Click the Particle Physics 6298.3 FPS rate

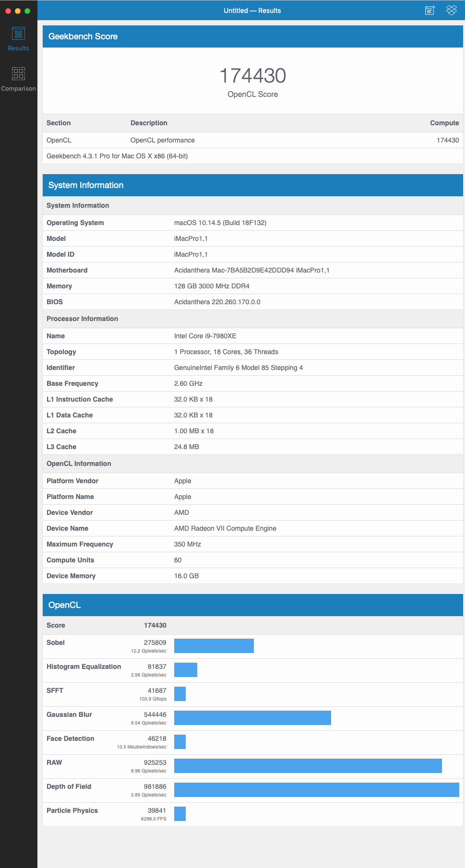tap(154, 819)
